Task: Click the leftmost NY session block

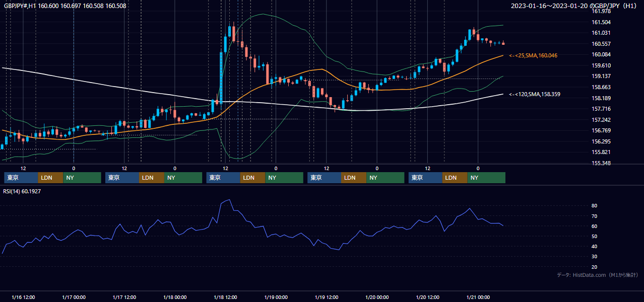Action: pyautogui.click(x=82, y=178)
